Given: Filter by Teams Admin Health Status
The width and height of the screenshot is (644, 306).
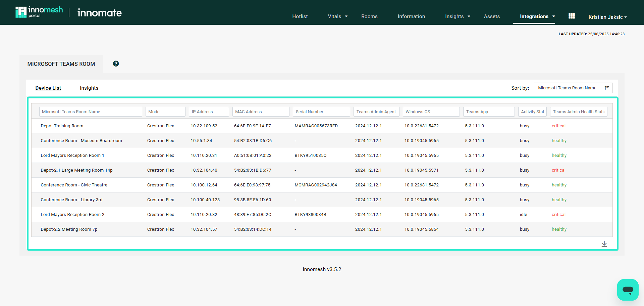Looking at the screenshot, I should coord(579,112).
